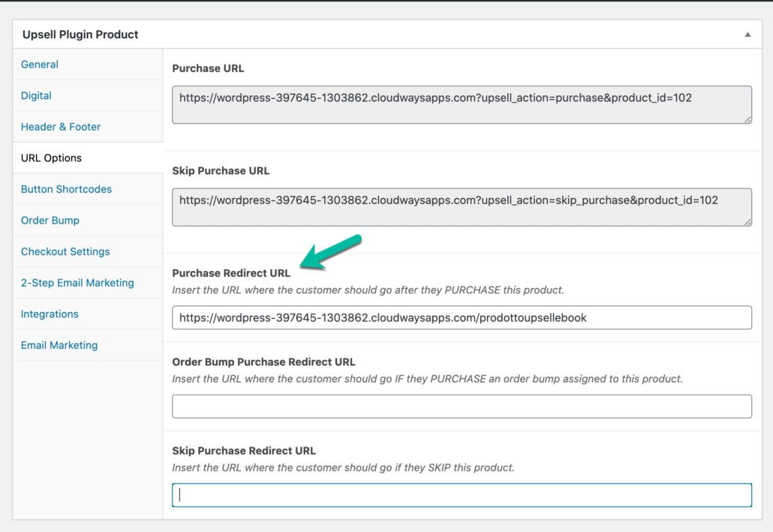The image size is (773, 532).
Task: Select 2-Step Email Marketing
Action: click(77, 283)
